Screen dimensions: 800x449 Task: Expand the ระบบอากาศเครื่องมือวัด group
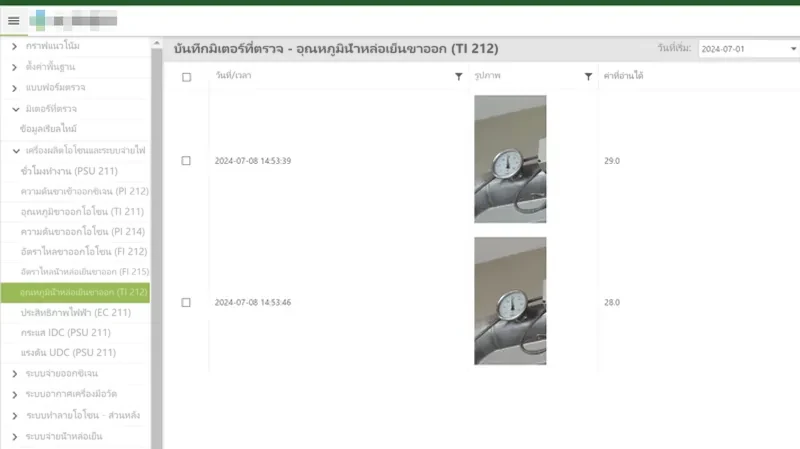14,395
